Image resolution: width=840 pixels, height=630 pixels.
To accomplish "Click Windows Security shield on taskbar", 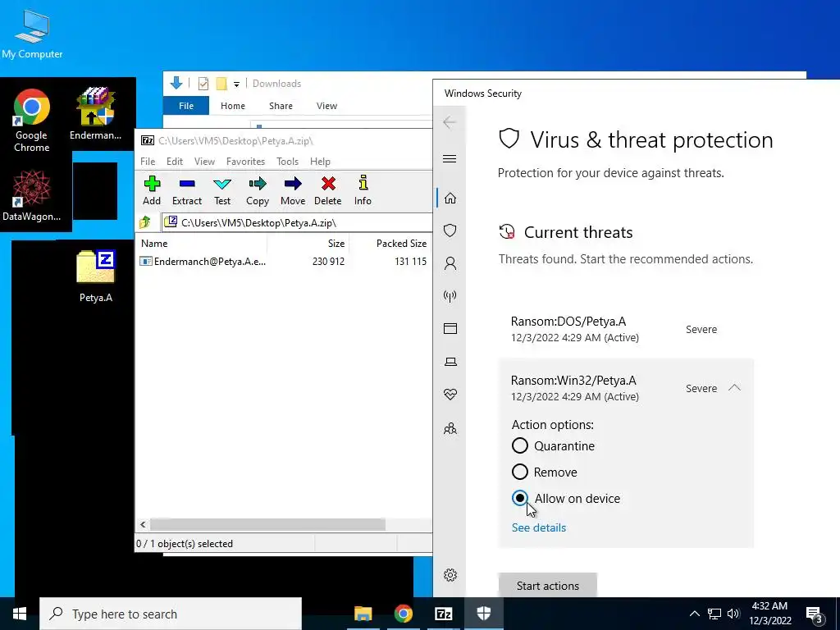I will 484,614.
